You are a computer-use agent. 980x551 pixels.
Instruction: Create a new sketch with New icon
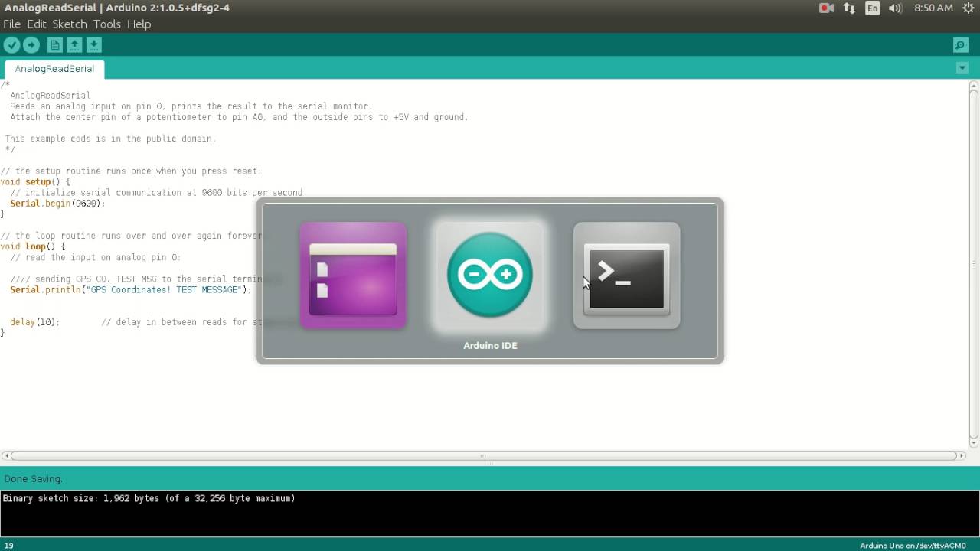tap(55, 45)
